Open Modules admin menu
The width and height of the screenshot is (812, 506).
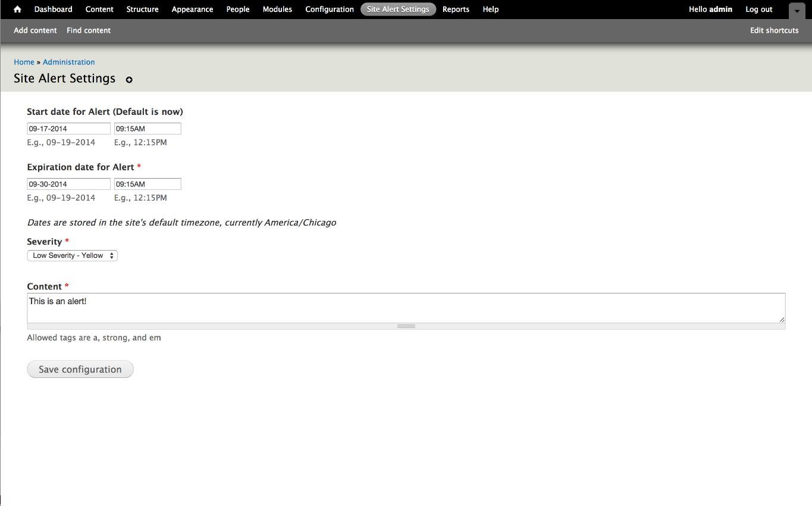(x=277, y=10)
